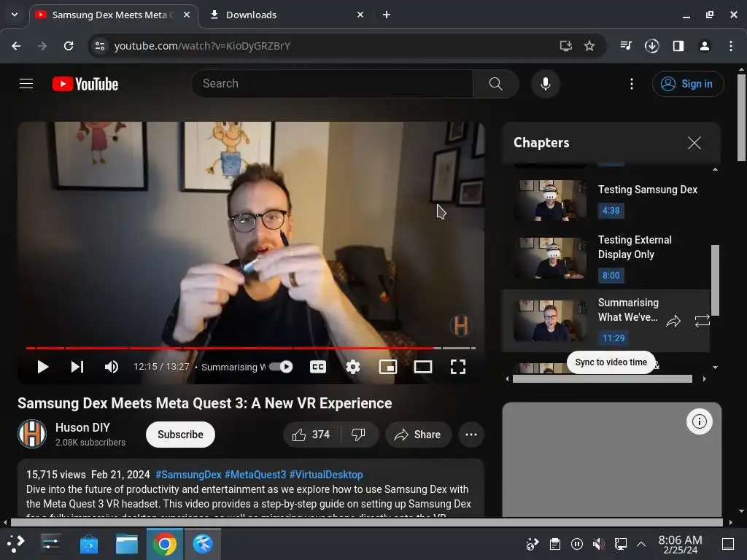Open video player settings gear
Image resolution: width=747 pixels, height=560 pixels.
[353, 367]
